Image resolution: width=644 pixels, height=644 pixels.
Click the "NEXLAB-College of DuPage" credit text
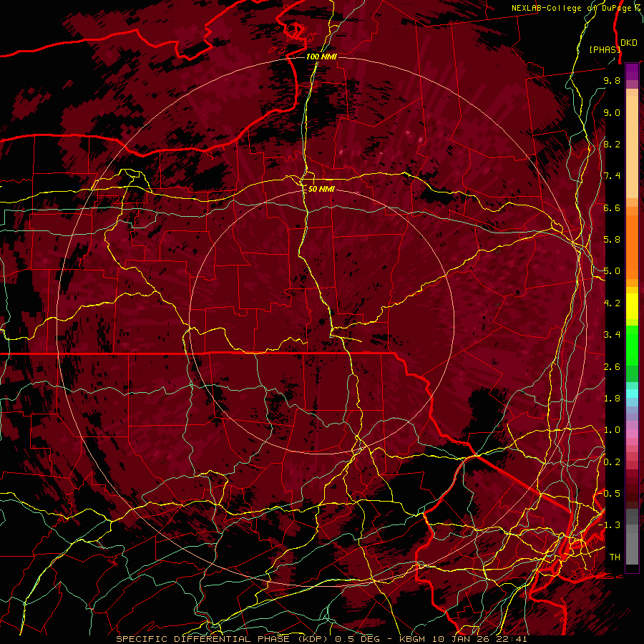(571, 8)
